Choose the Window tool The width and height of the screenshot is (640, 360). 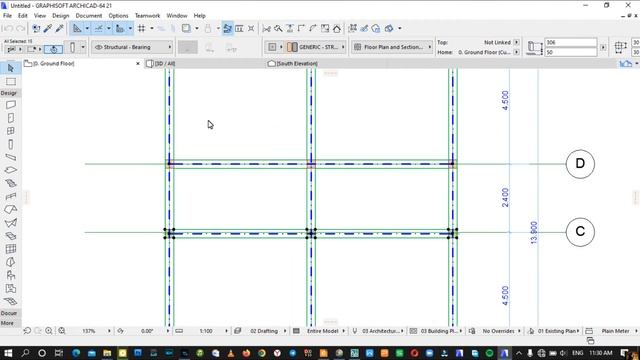(11, 131)
